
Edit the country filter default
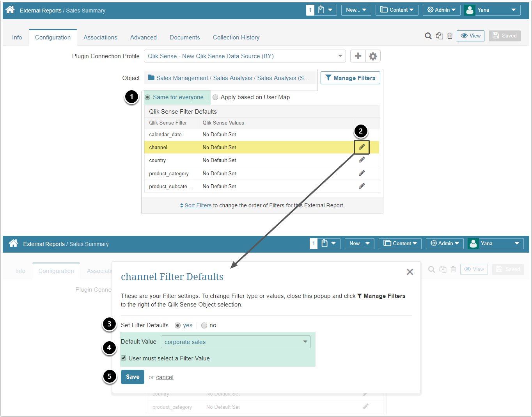pos(362,160)
